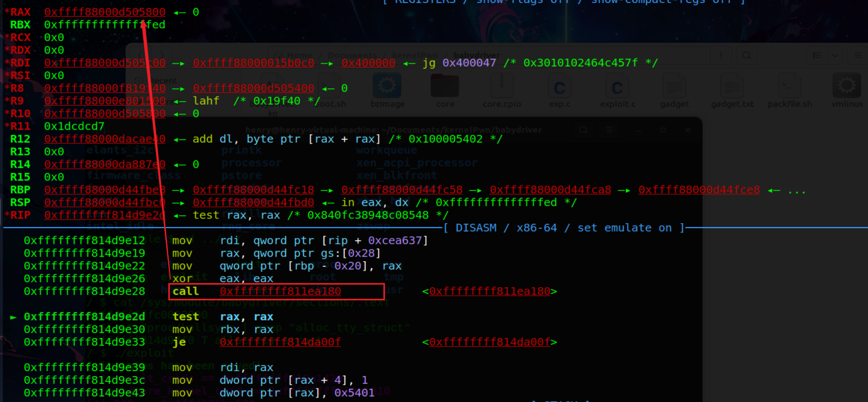Click call target address 0xffffffff811ea180

tap(280, 291)
